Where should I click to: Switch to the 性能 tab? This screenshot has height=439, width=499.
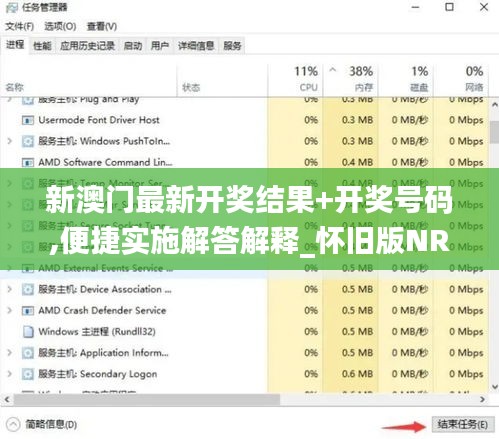(x=42, y=46)
